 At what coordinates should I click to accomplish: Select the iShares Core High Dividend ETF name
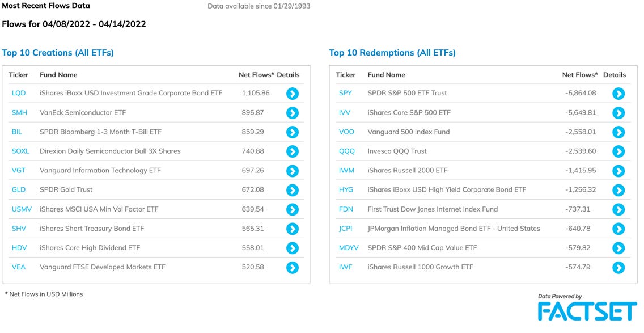(x=90, y=247)
